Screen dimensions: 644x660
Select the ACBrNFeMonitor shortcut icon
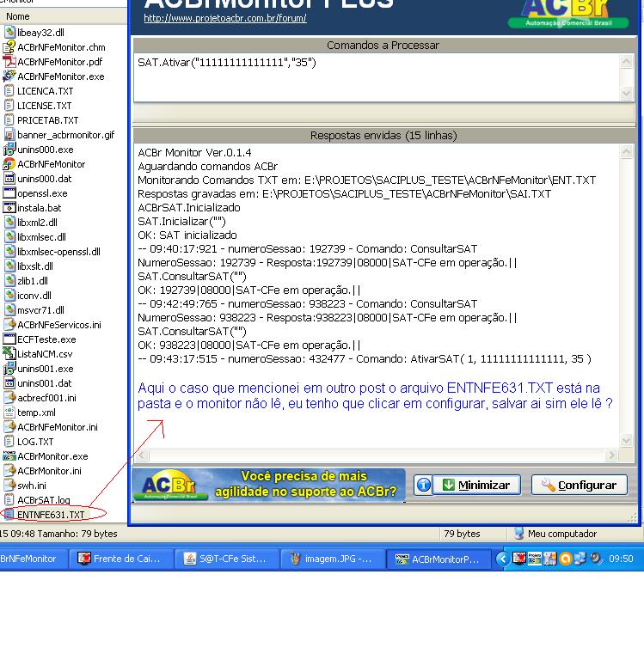click(x=9, y=164)
